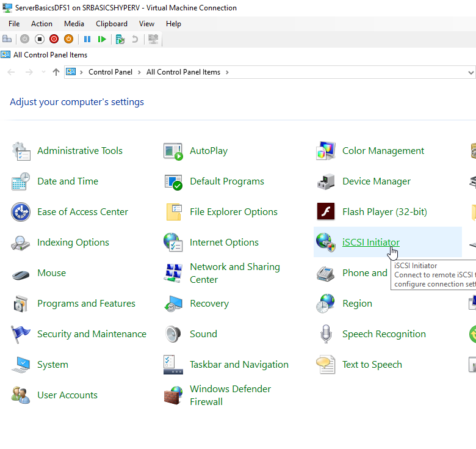This screenshot has height=449, width=476.
Task: Click the orange Save state icon
Action: pos(68,39)
